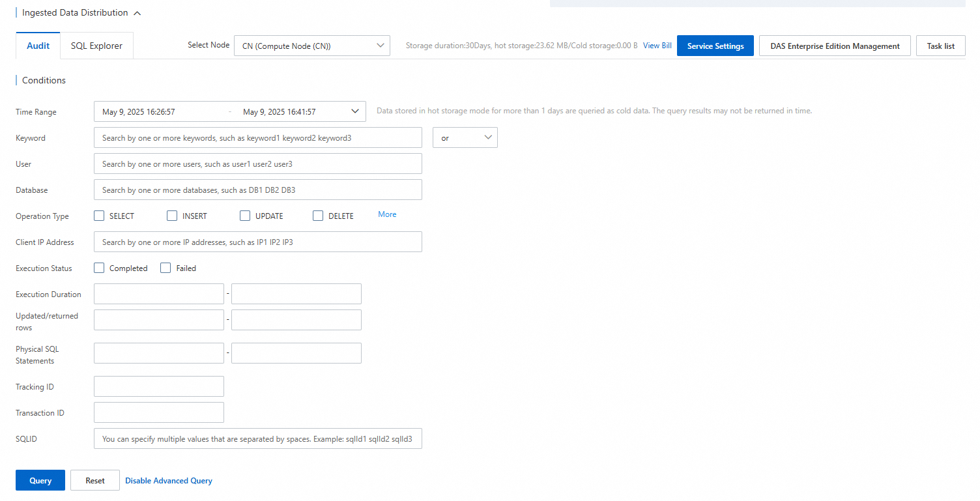
Task: Open the Time Range picker dropdown arrow
Action: point(355,111)
